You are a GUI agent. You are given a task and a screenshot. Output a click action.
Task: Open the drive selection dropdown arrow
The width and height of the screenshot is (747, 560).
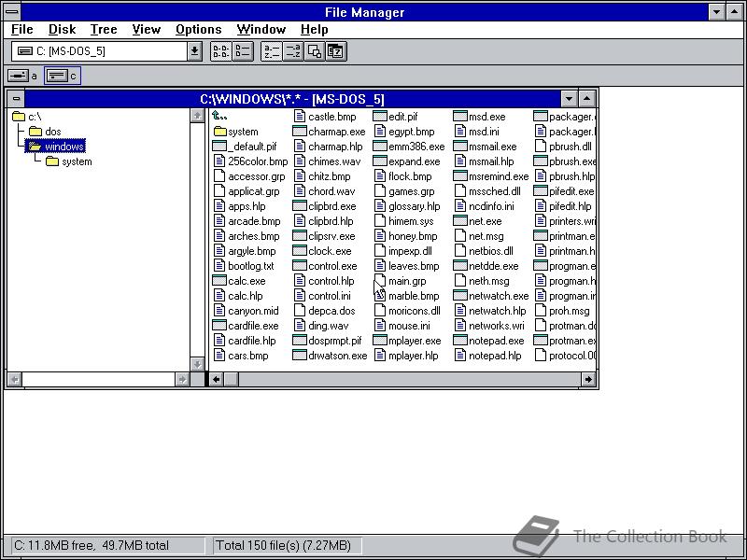(x=194, y=51)
